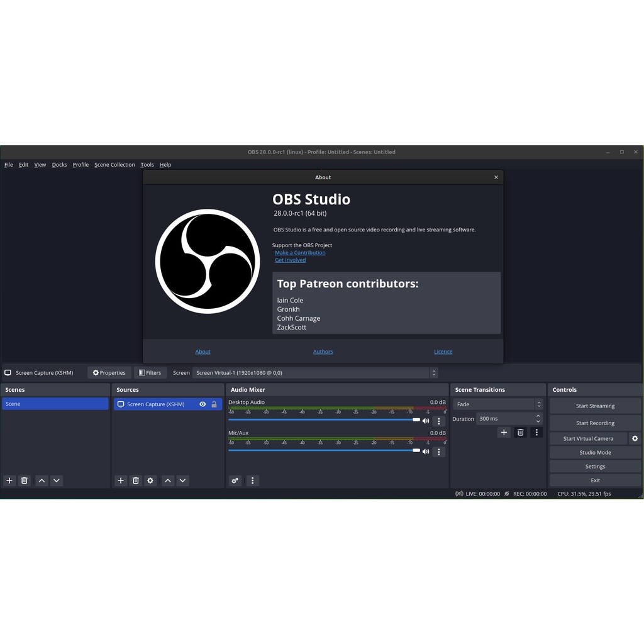Click the Filters button
The image size is (644, 644).
tap(150, 373)
